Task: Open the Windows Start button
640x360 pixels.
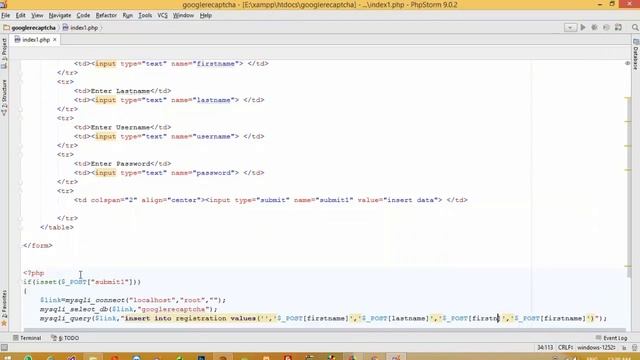Action: click(x=7, y=358)
